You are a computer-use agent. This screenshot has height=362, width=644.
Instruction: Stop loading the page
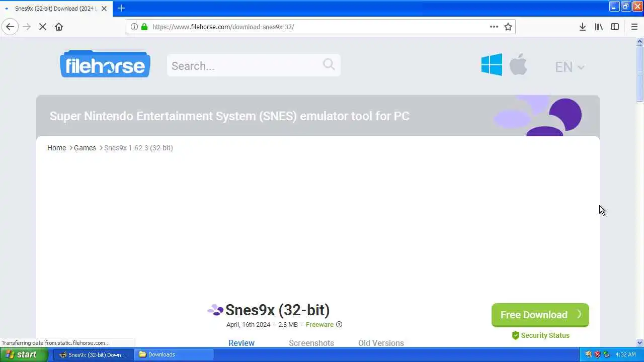tap(43, 27)
